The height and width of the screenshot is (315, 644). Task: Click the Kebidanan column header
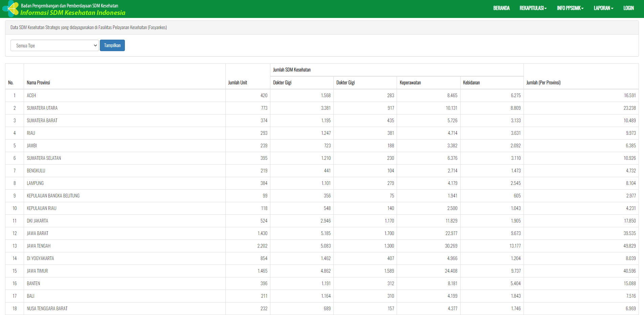coord(471,83)
